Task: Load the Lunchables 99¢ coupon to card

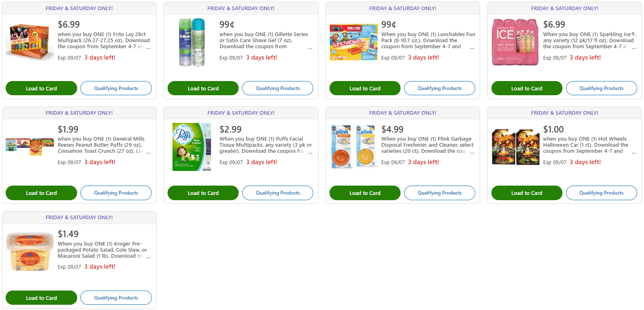Action: coord(365,88)
